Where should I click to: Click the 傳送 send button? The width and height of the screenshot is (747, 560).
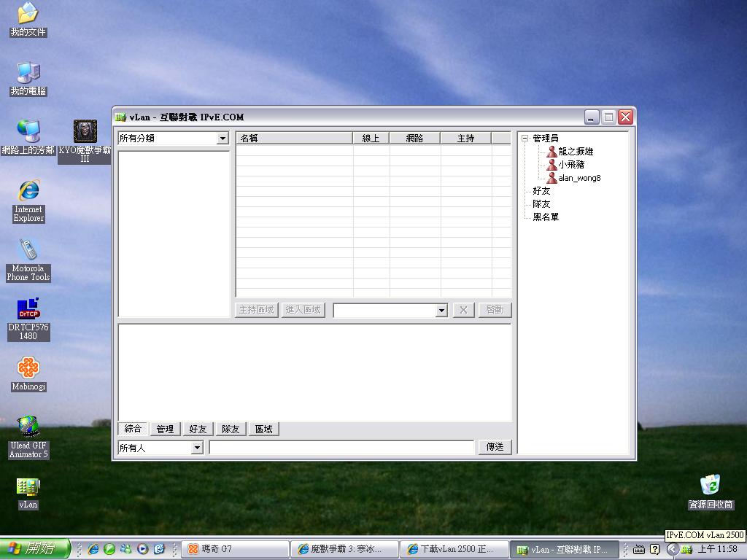tap(495, 447)
